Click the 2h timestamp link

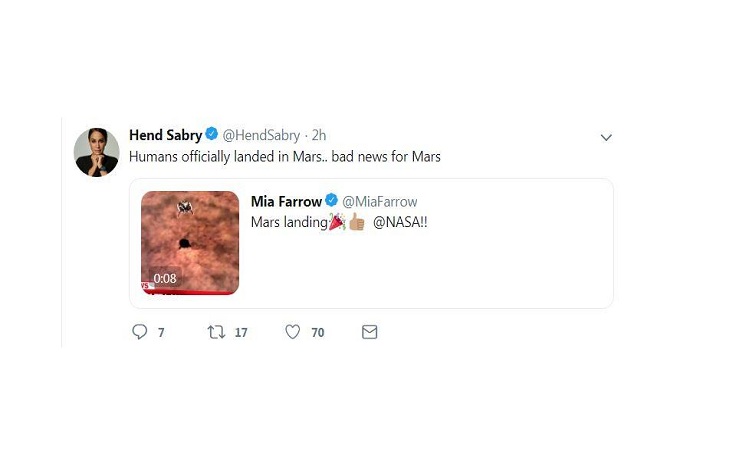click(319, 135)
